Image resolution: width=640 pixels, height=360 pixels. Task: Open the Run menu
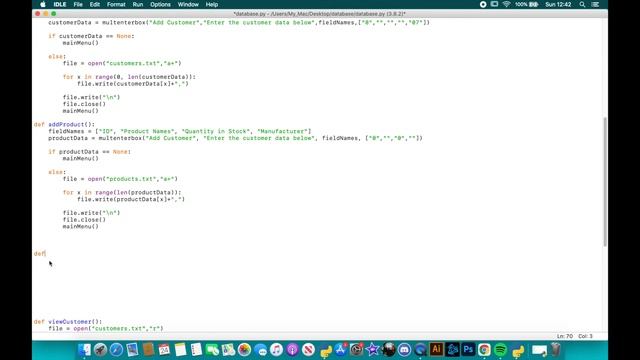tap(138, 4)
